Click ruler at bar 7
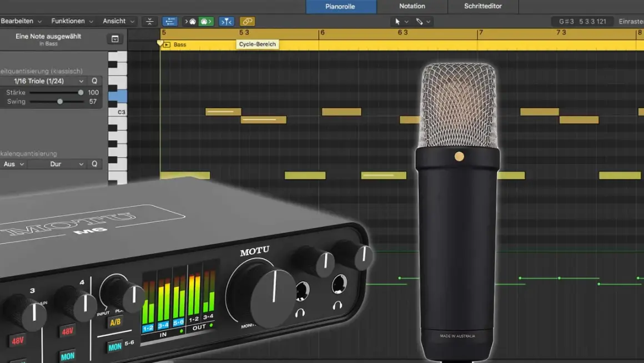Image resolution: width=644 pixels, height=363 pixels. (x=481, y=32)
